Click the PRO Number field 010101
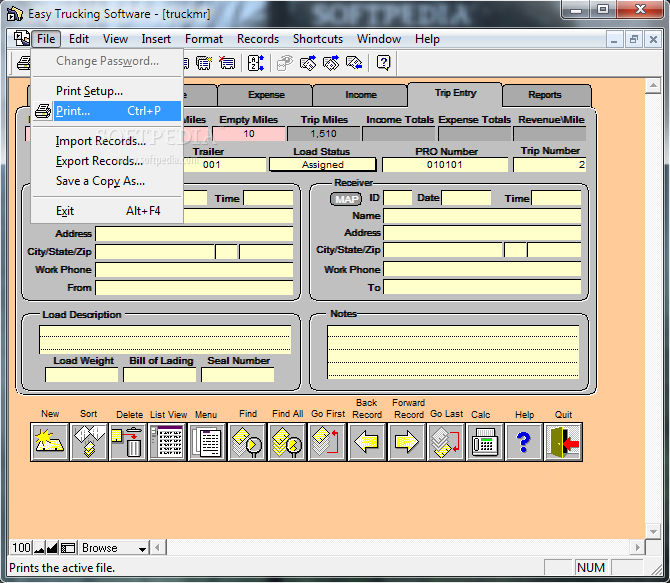Viewport: 670px width, 583px height. tap(444, 165)
